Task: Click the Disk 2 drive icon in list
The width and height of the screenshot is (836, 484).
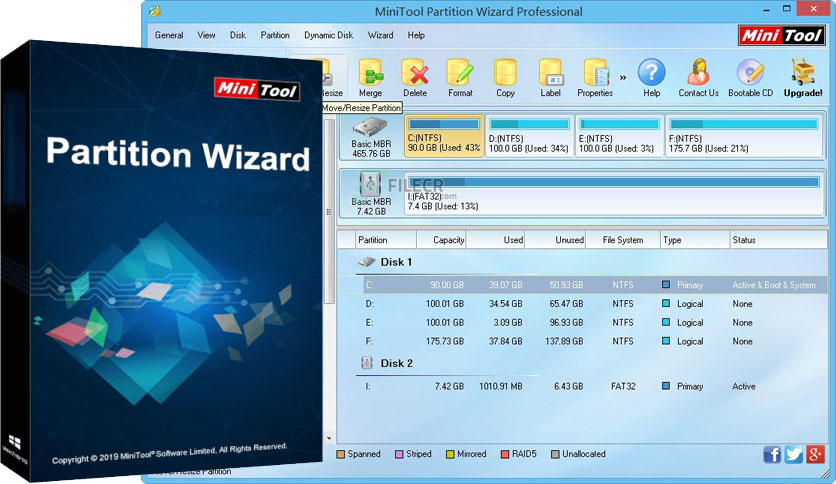Action: [x=367, y=363]
